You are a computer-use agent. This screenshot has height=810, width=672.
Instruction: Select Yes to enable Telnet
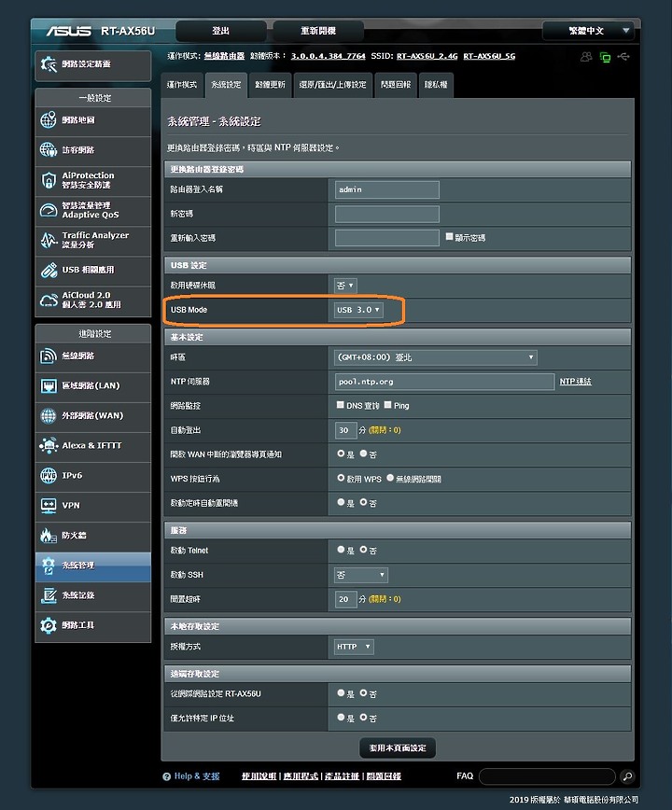(x=341, y=549)
